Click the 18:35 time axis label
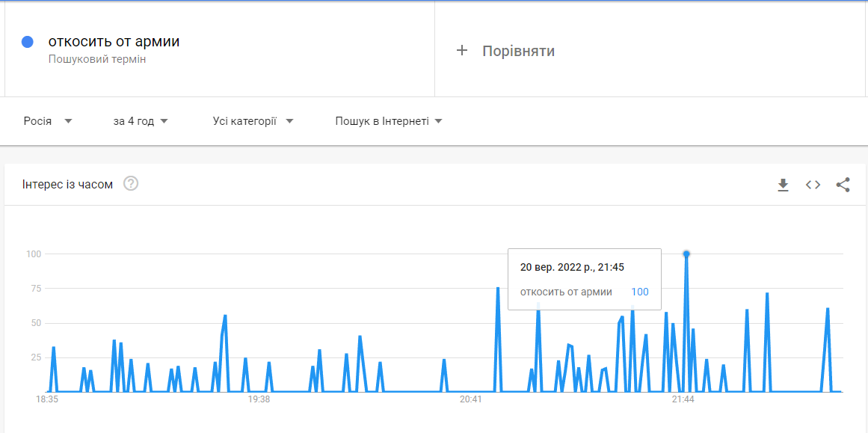868x433 pixels. pos(47,400)
